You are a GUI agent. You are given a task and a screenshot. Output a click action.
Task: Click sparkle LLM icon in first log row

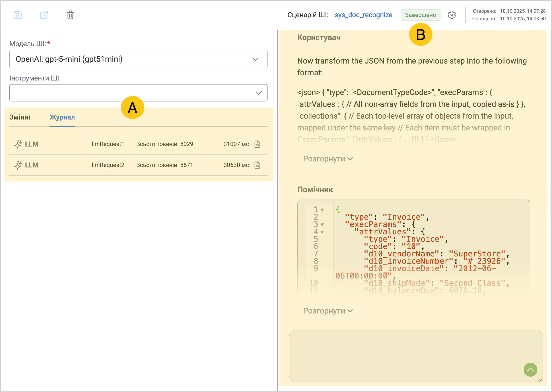18,144
